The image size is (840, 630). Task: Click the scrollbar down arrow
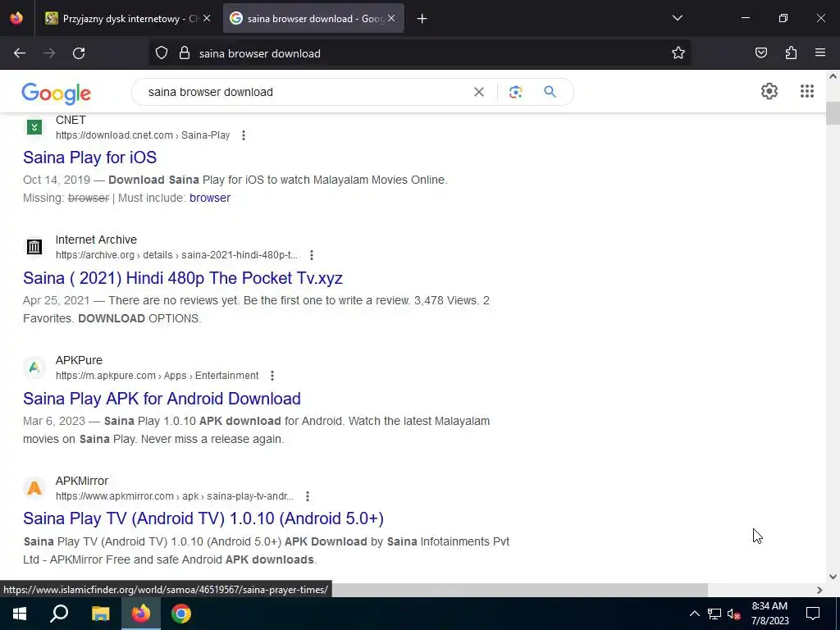(x=833, y=577)
